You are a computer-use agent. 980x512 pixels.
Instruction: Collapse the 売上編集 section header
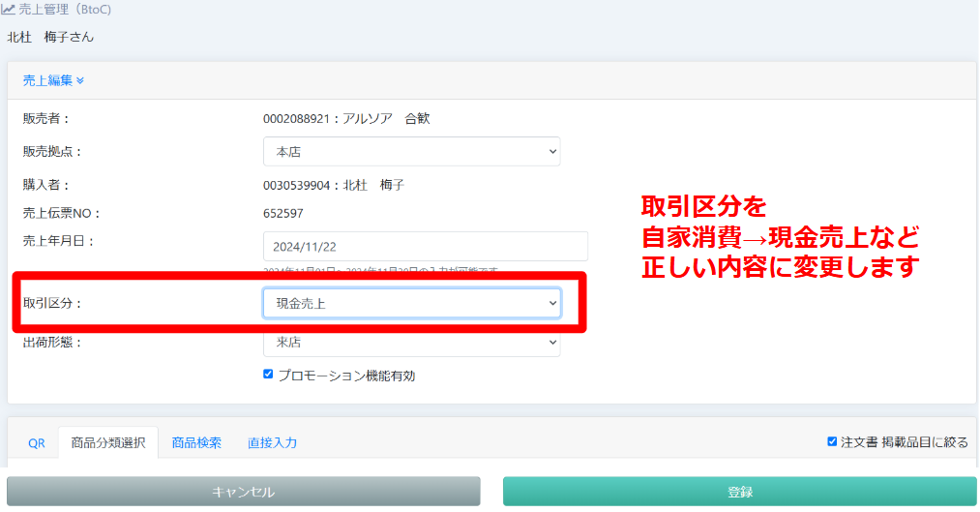point(53,80)
